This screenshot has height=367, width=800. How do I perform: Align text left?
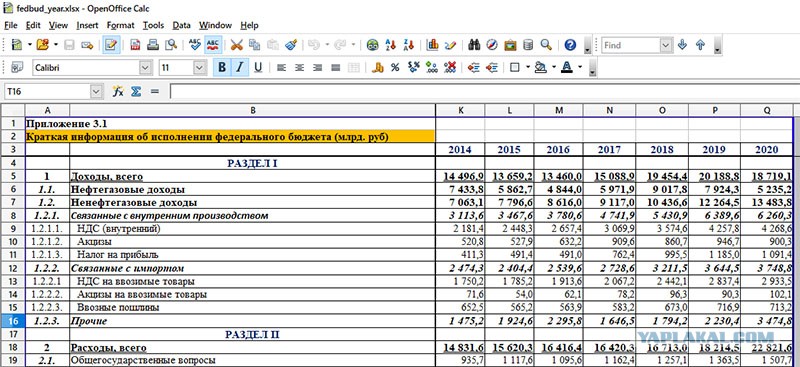click(x=281, y=67)
